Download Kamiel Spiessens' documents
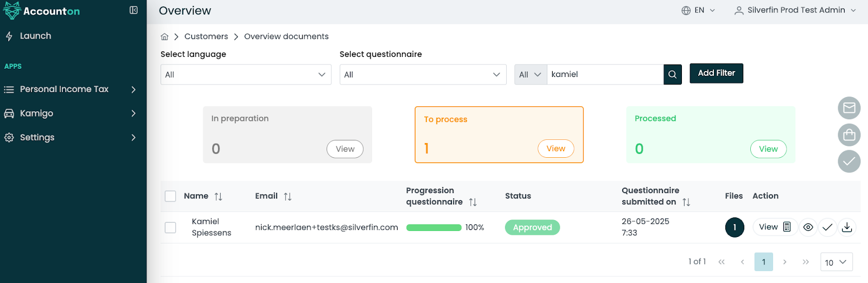 coord(847,228)
